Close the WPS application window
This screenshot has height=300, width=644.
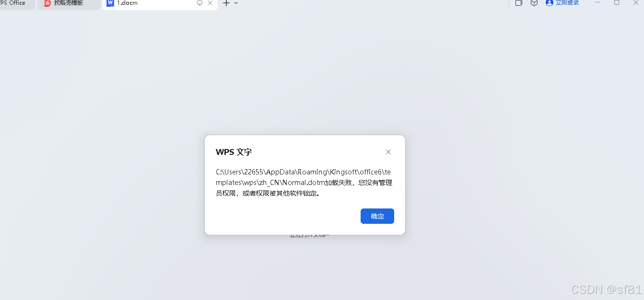[636, 2]
